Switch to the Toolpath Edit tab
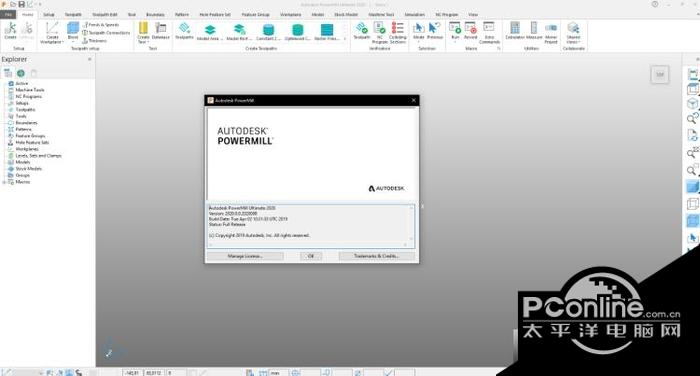The height and width of the screenshot is (376, 700). [104, 14]
